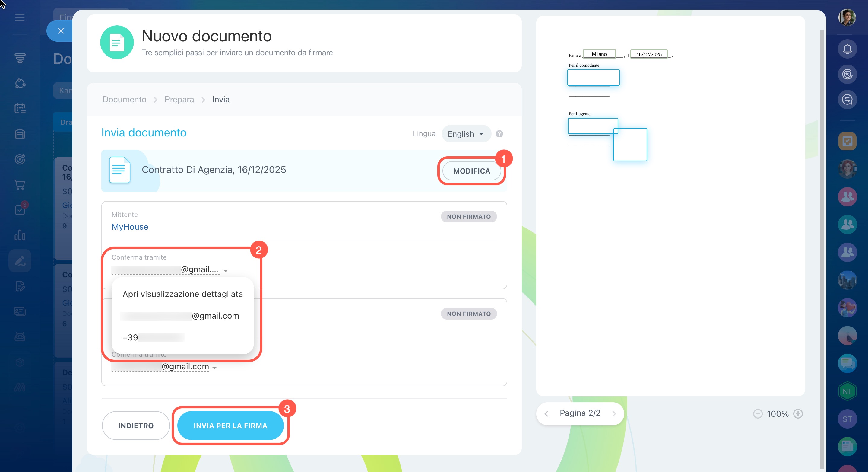Click the MyHouse sender link
Screen dimensions: 868x472
[x=130, y=227]
